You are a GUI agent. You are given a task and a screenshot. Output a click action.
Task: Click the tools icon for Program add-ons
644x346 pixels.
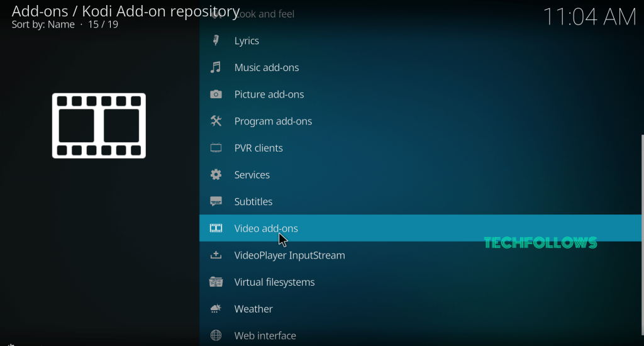click(216, 121)
